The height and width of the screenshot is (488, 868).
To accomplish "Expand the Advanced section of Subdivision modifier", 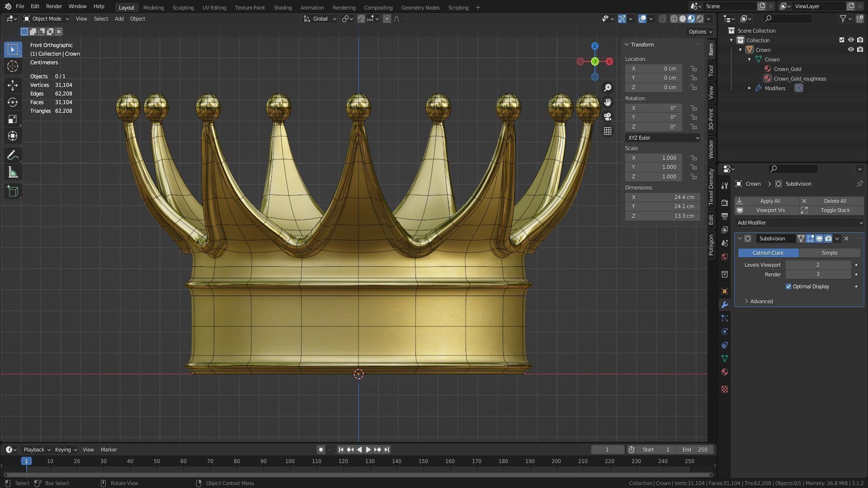I will (x=759, y=301).
